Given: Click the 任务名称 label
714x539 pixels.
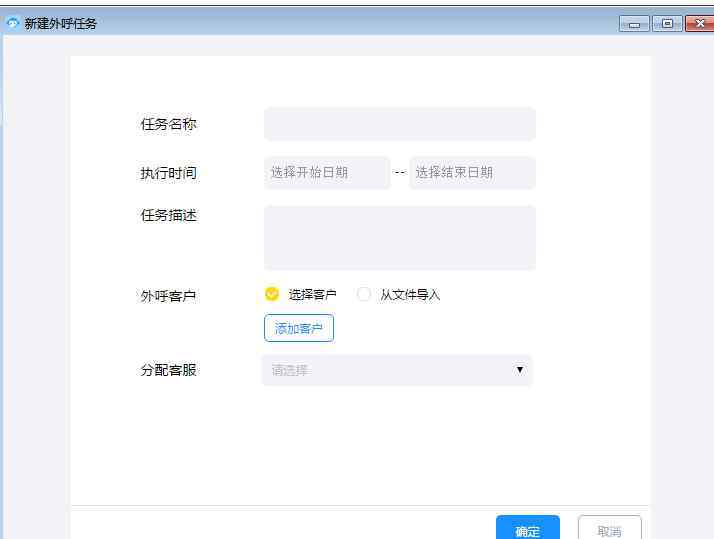Looking at the screenshot, I should [168, 124].
